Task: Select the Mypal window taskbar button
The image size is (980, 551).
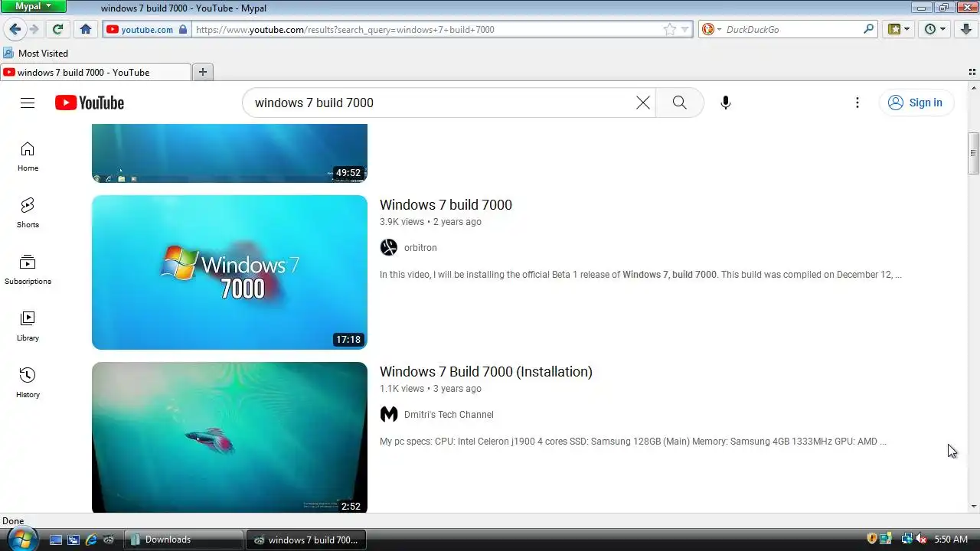Action: (306, 540)
